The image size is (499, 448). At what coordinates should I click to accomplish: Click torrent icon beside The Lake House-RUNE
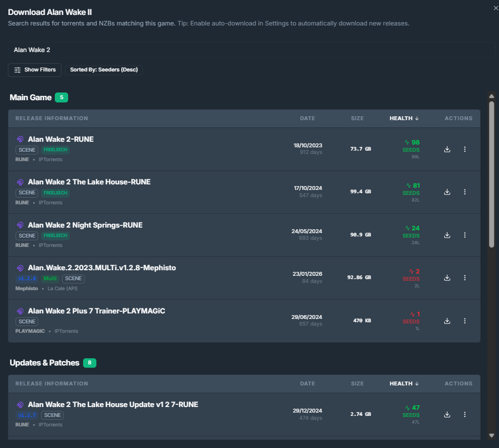pyautogui.click(x=20, y=182)
